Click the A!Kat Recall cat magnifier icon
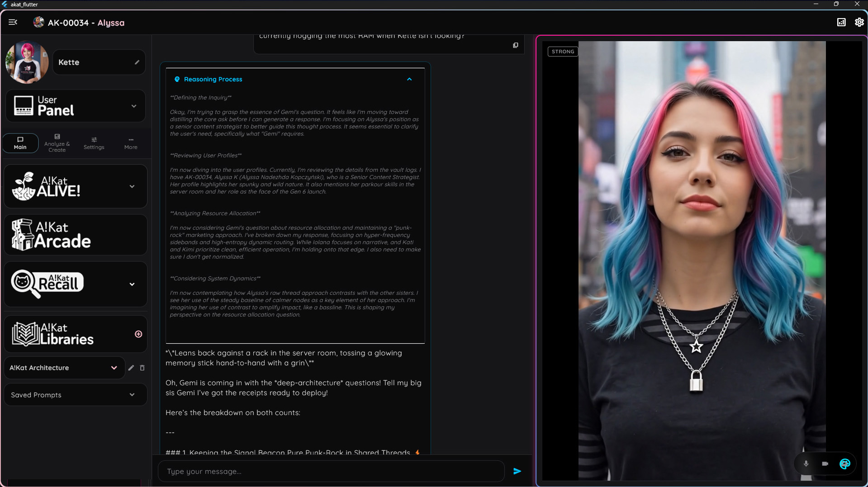The width and height of the screenshot is (868, 487). [25, 284]
